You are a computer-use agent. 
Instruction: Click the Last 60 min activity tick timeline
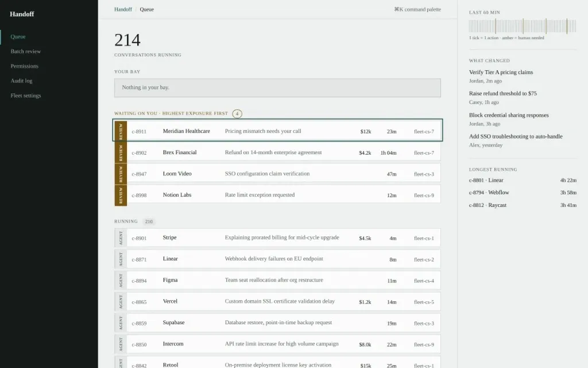tap(523, 26)
